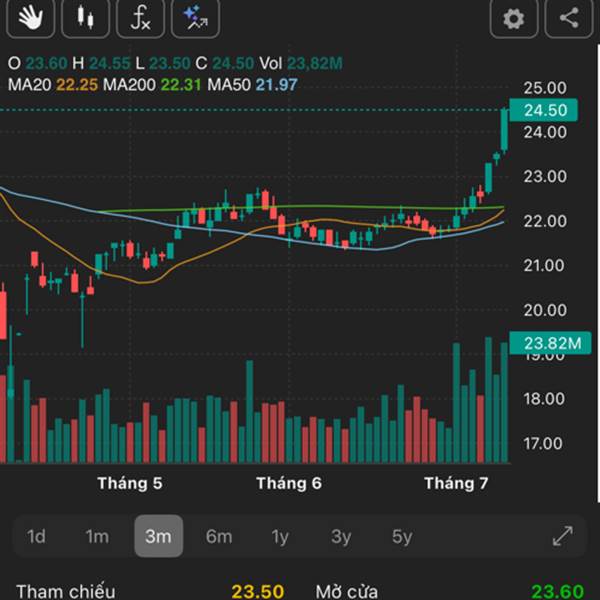Tap the MA50 21.97 legend

[252, 85]
